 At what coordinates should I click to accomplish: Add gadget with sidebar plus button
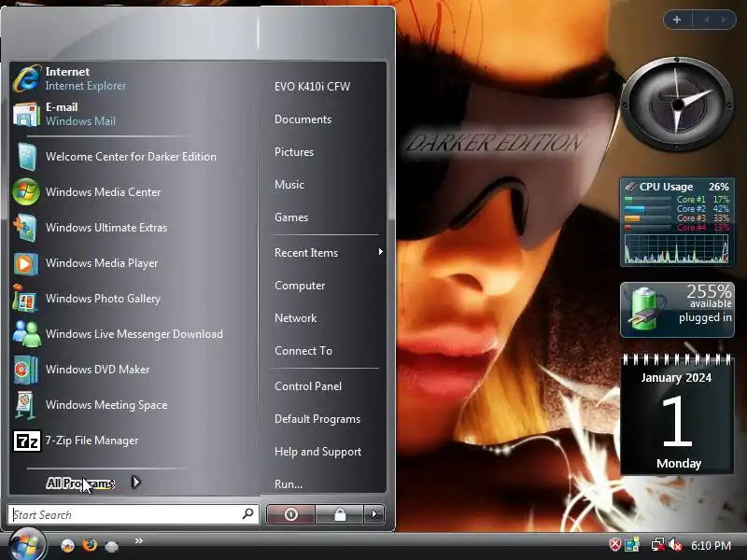click(x=677, y=20)
